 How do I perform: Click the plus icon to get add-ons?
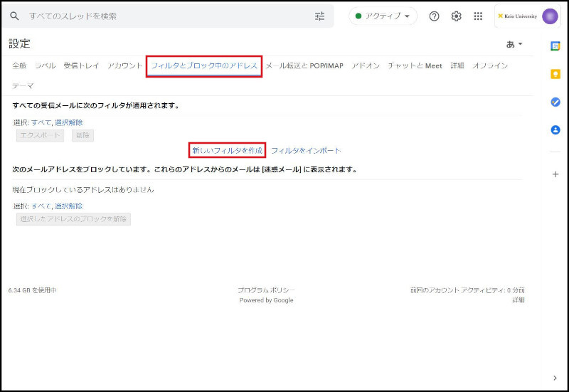[555, 174]
